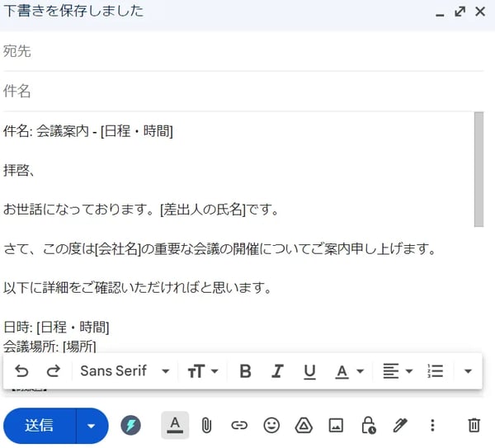
Task: Insert a signature with the pen icon
Action: 400,425
